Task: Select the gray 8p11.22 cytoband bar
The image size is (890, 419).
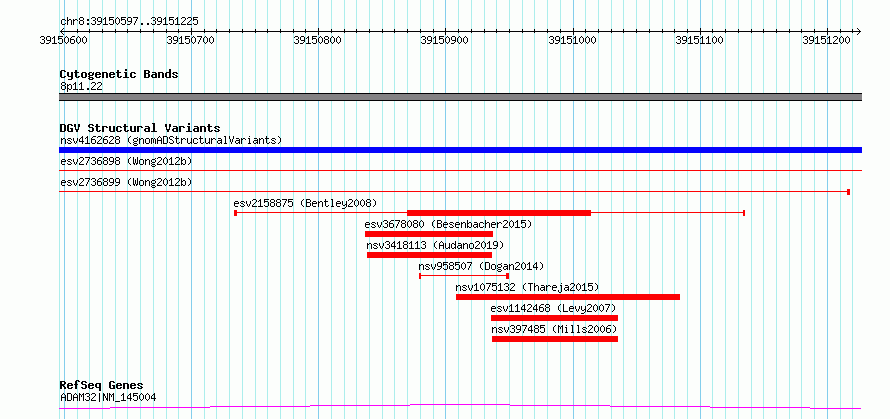Action: 460,97
